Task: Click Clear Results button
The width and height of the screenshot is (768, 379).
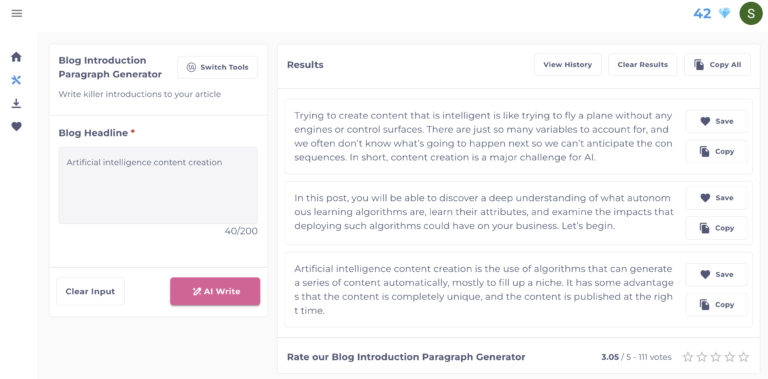Action: coord(643,65)
